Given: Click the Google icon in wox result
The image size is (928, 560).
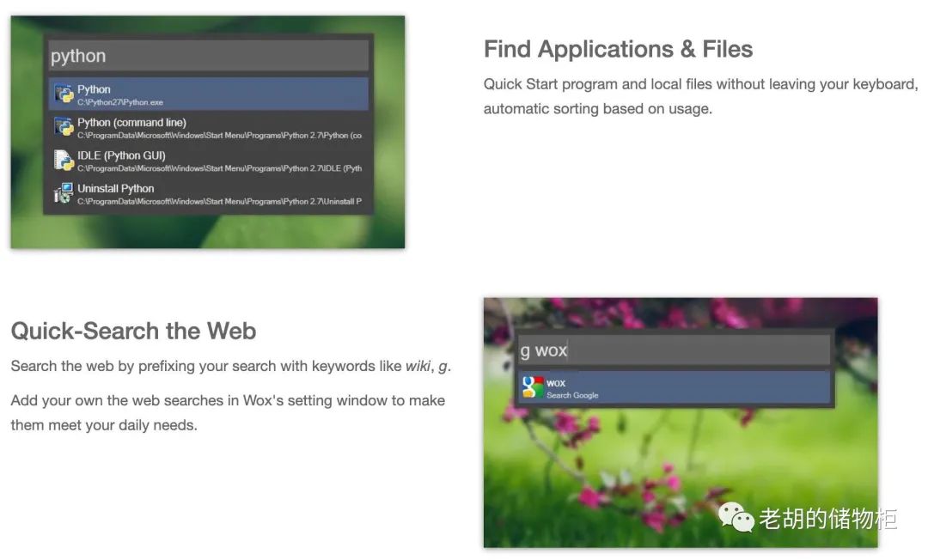Looking at the screenshot, I should coord(533,387).
